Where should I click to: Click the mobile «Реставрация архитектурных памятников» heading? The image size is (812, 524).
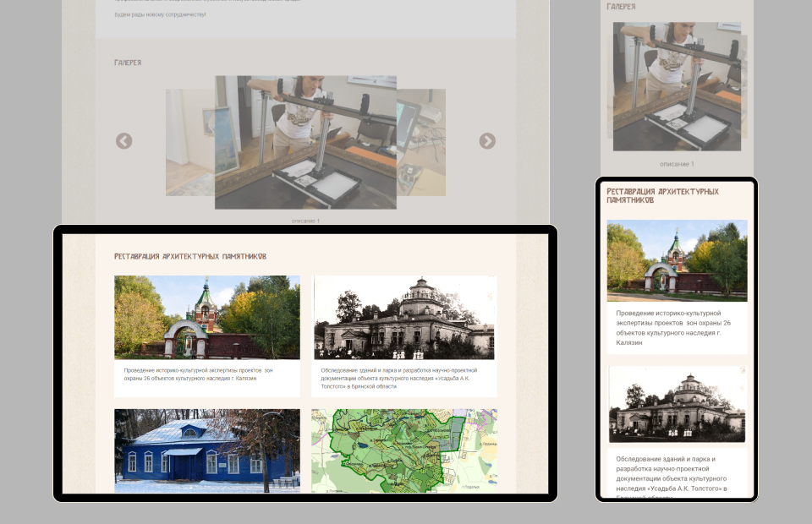pyautogui.click(x=662, y=196)
